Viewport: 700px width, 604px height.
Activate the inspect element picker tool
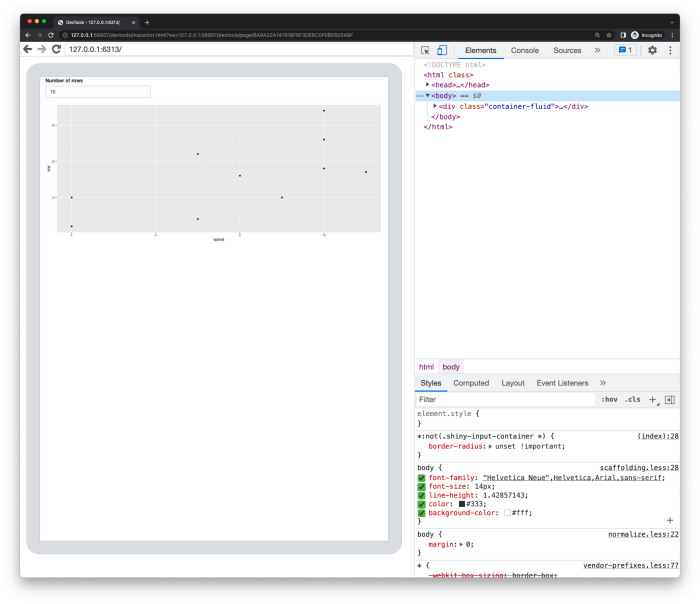pyautogui.click(x=425, y=50)
